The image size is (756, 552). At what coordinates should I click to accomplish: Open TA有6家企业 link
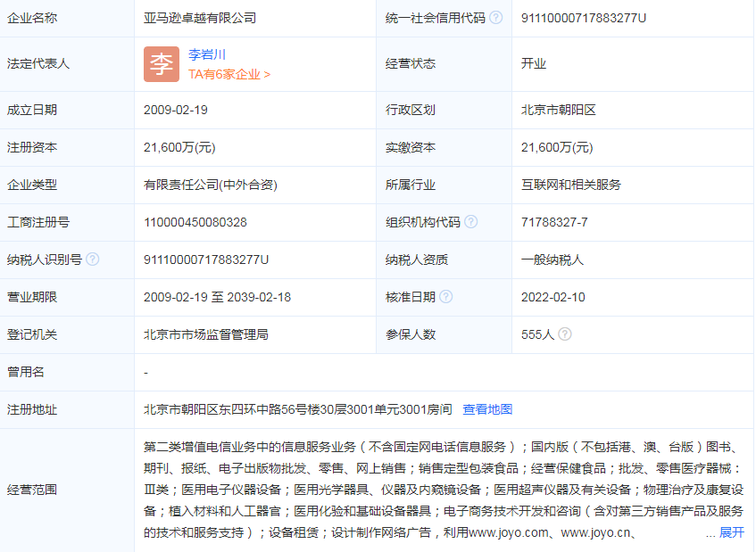(x=229, y=74)
